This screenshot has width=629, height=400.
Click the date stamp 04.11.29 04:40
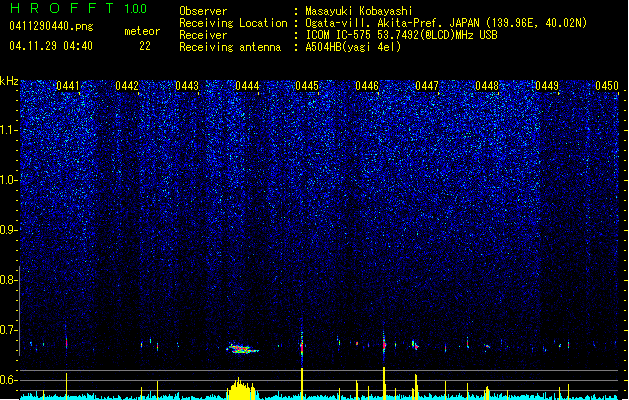click(51, 46)
